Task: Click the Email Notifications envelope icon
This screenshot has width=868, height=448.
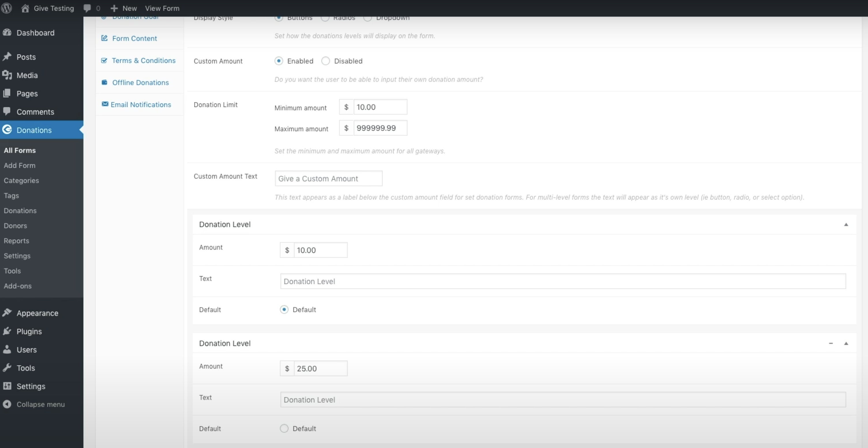Action: [105, 104]
